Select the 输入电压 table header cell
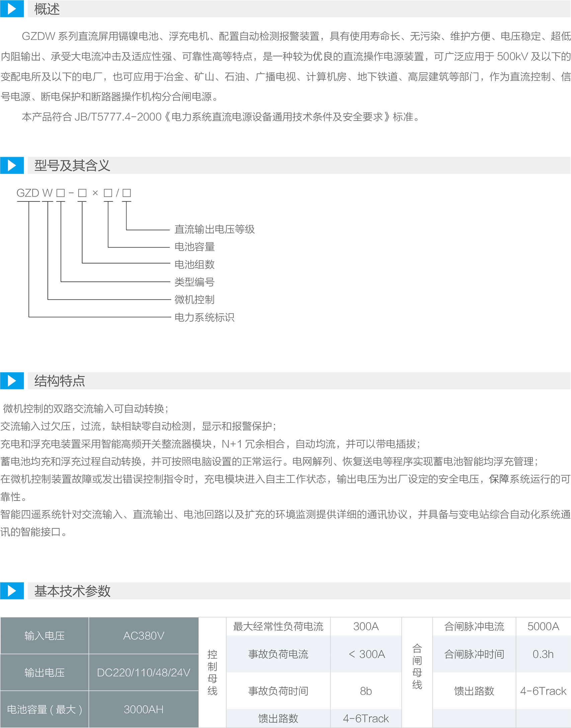 [45, 636]
